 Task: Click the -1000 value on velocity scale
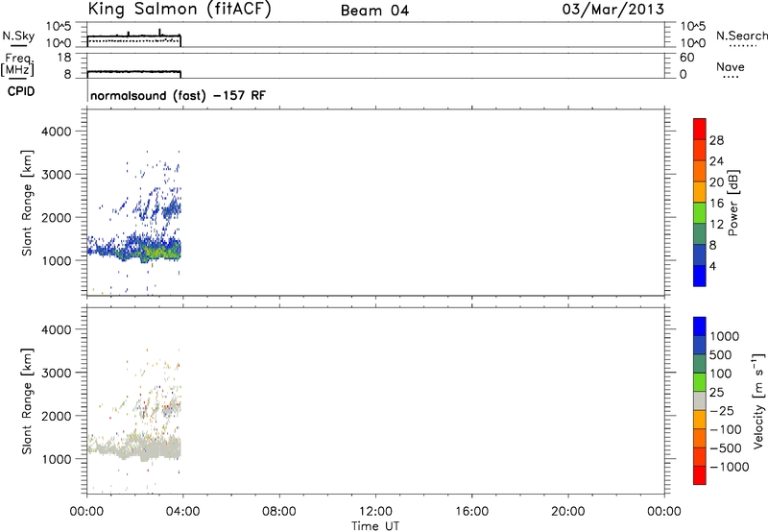pyautogui.click(x=730, y=467)
